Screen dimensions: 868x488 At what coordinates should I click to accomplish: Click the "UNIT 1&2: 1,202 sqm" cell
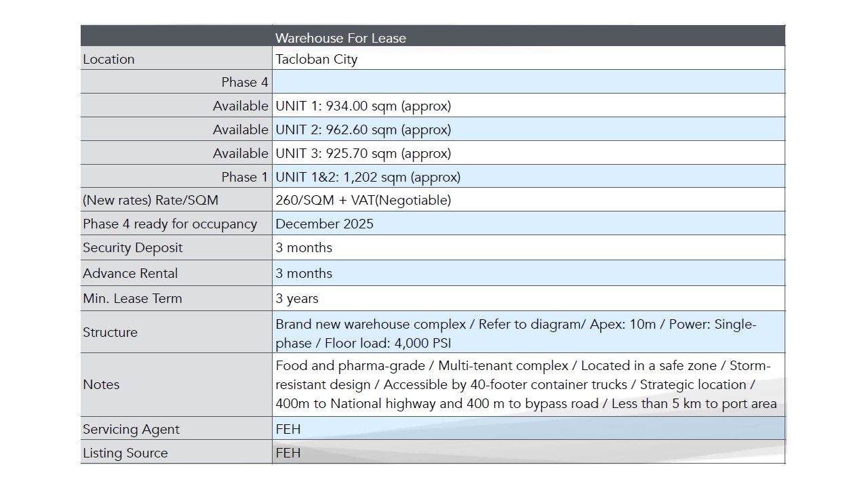tap(368, 177)
